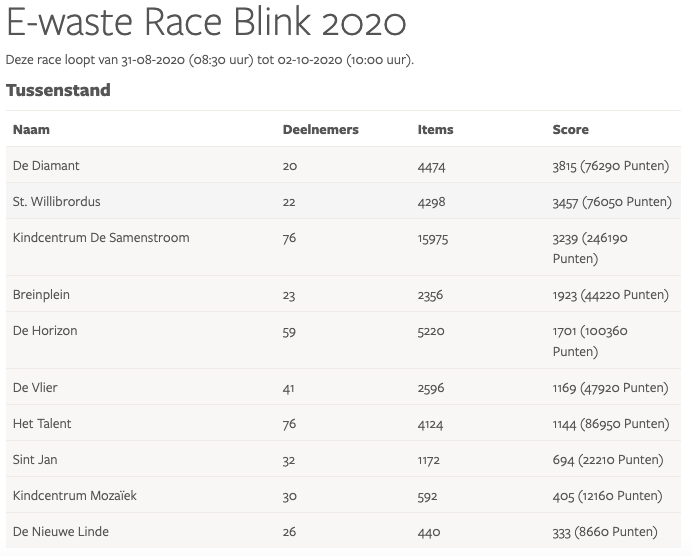
Task: Click the Score column header
Action: click(570, 129)
